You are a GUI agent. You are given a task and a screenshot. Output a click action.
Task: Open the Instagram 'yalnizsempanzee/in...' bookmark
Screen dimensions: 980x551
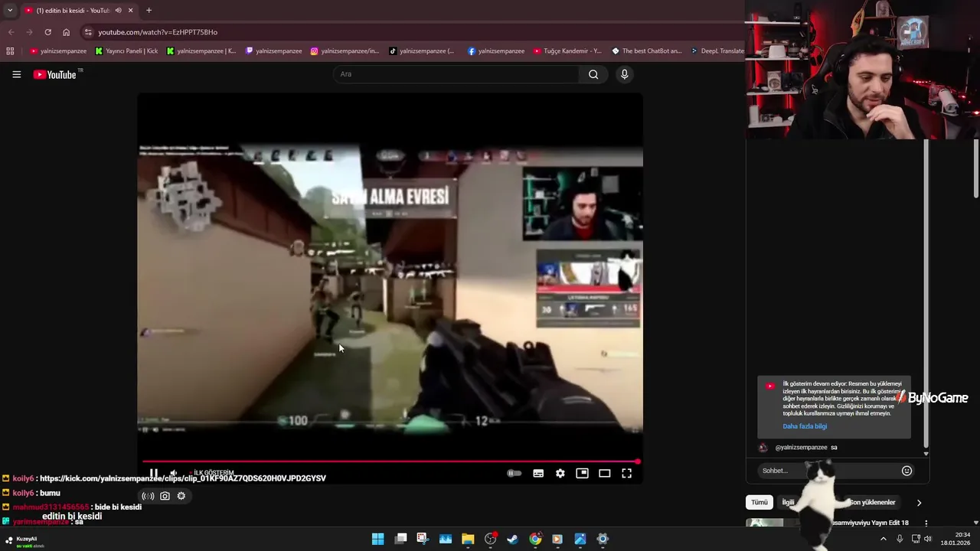345,51
